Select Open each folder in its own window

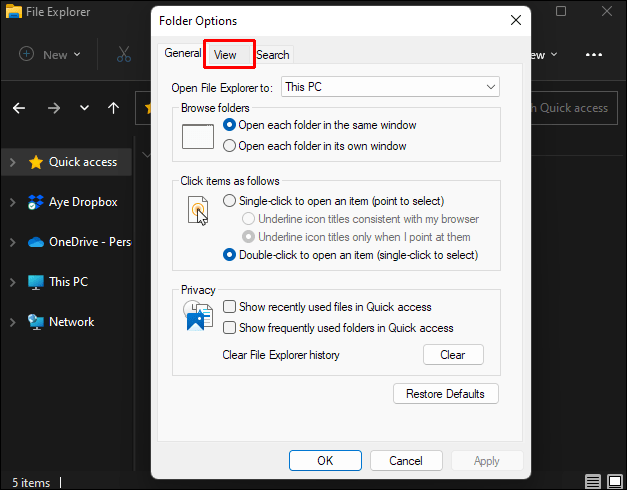[x=230, y=146]
